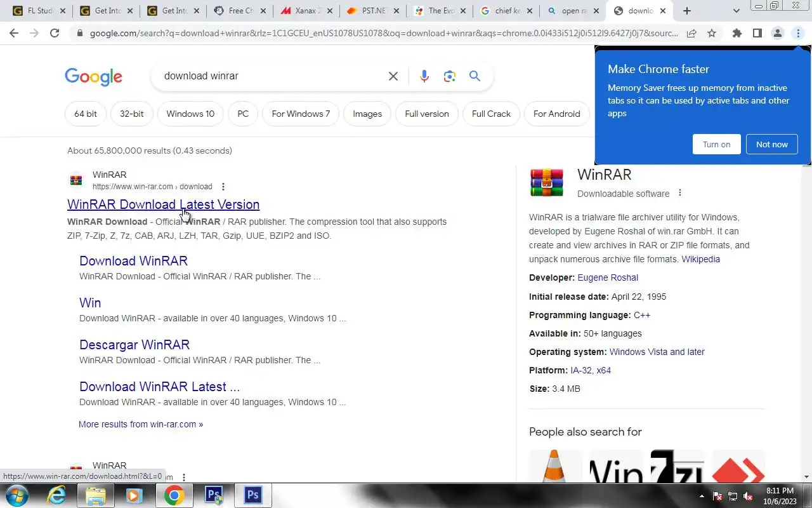The height and width of the screenshot is (508, 812).
Task: Open the FL Studio tab
Action: [x=39, y=11]
